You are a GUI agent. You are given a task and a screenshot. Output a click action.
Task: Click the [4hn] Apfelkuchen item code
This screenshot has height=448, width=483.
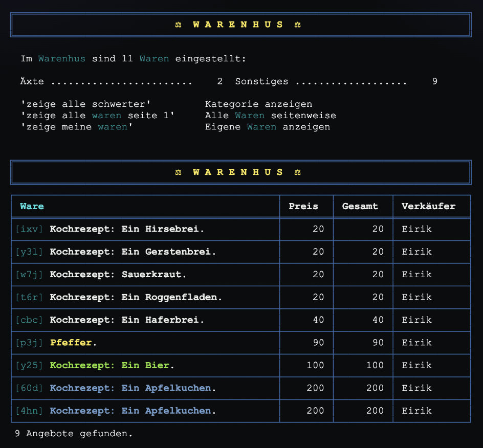click(29, 411)
